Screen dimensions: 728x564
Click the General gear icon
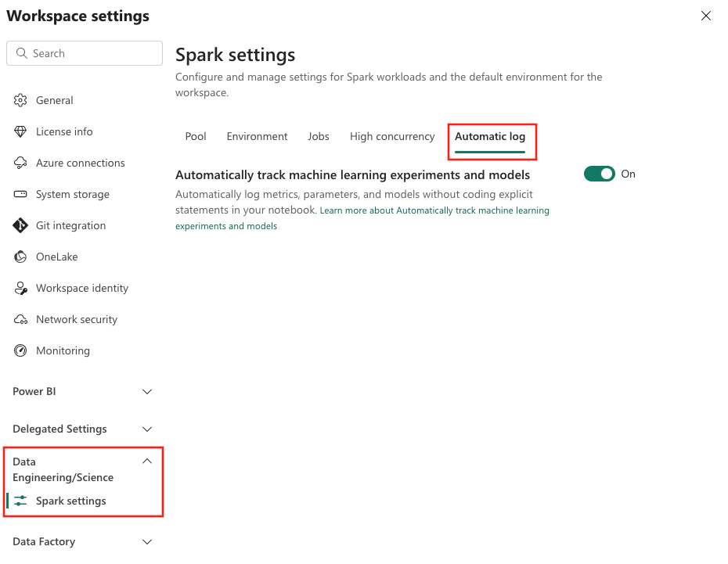20,100
